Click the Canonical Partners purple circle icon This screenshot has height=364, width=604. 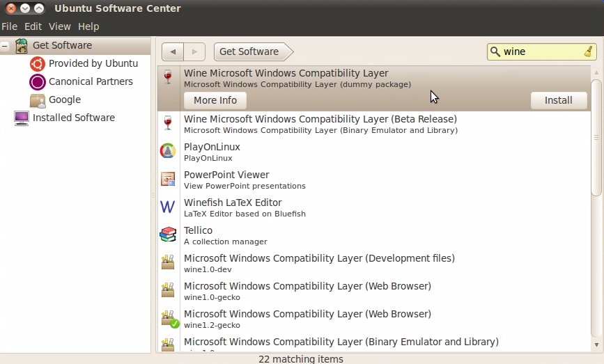tap(38, 82)
